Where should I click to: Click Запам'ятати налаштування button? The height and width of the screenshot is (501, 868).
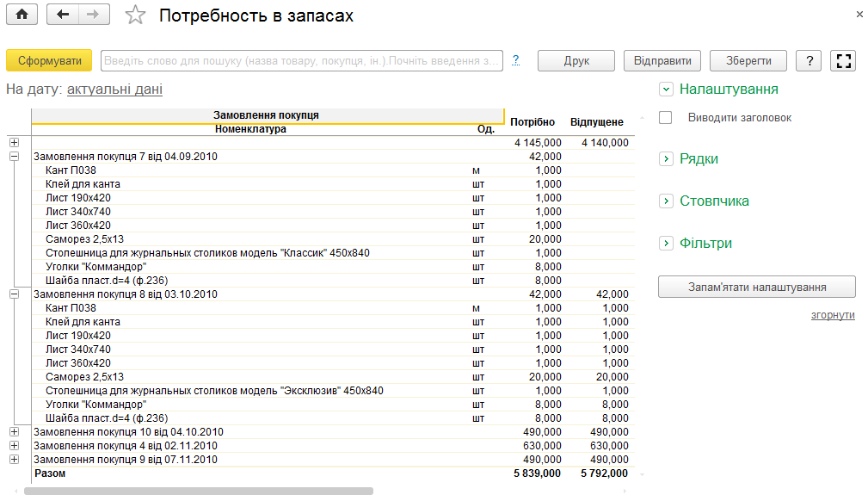[x=757, y=287]
